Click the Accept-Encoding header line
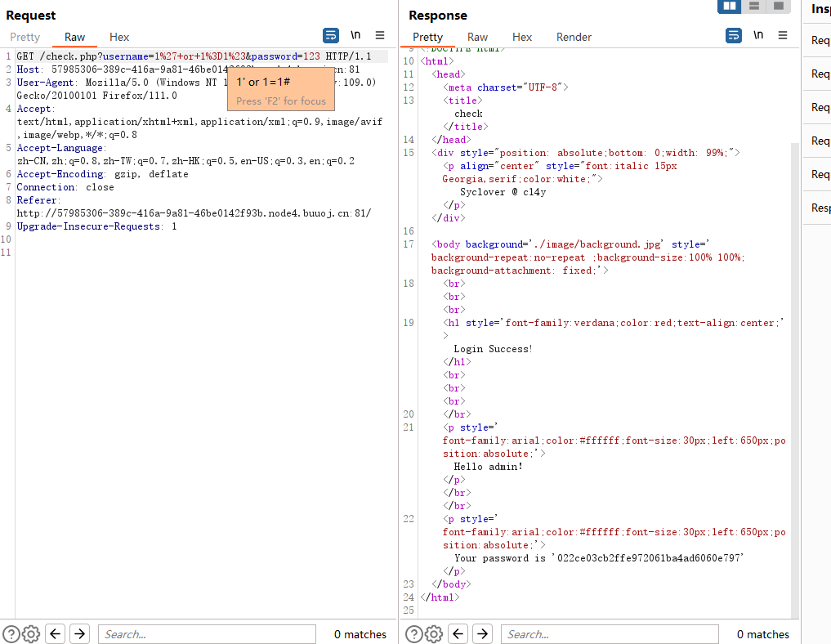 pos(102,174)
